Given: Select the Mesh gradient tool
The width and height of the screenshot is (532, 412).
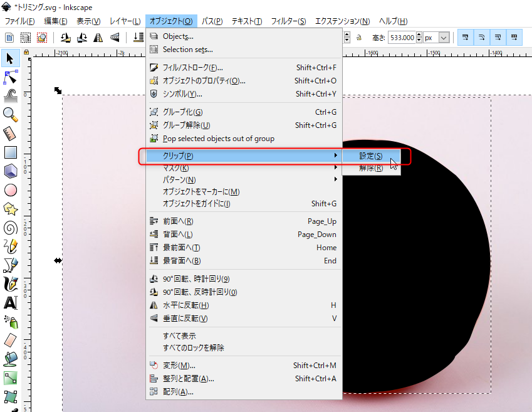Looking at the screenshot, I should tap(11, 396).
